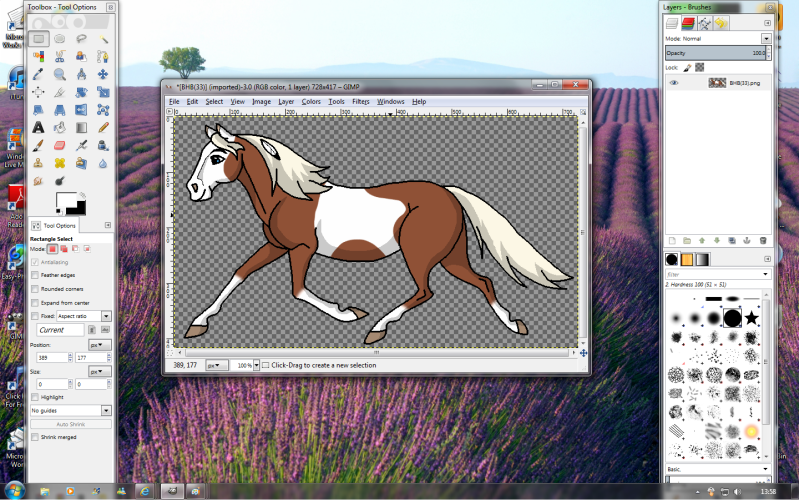This screenshot has width=799, height=504.
Task: Enable the Expand from center checkbox
Action: [35, 303]
